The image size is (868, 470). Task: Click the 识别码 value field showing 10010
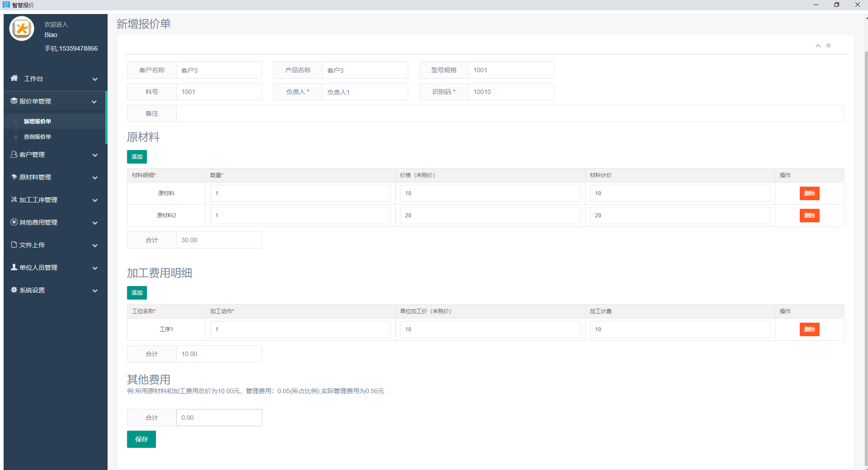511,91
